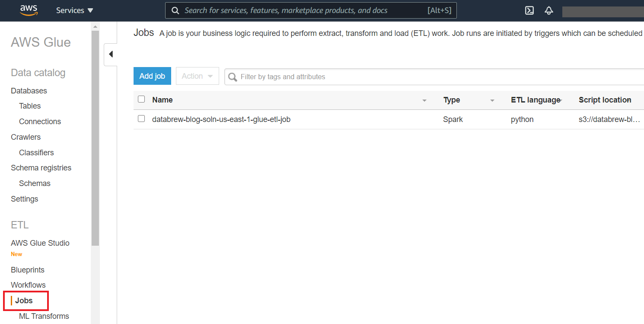This screenshot has height=324, width=644.
Task: Expand the Action dropdown
Action: [x=198, y=76]
